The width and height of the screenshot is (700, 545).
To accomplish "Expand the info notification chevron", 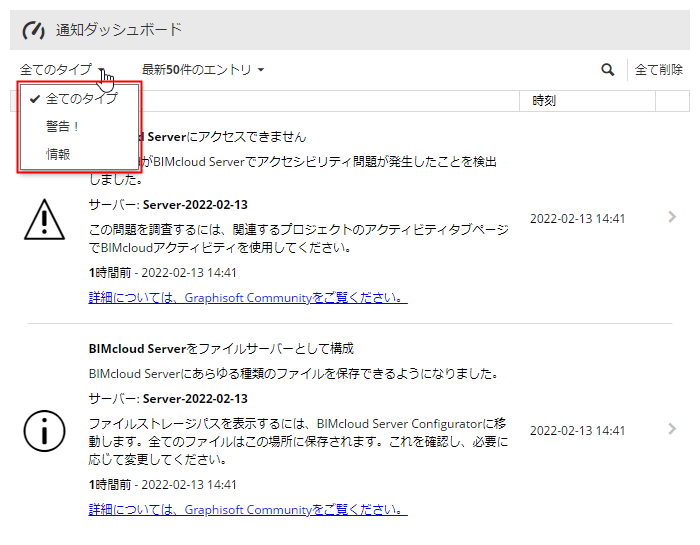I will pyautogui.click(x=672, y=429).
